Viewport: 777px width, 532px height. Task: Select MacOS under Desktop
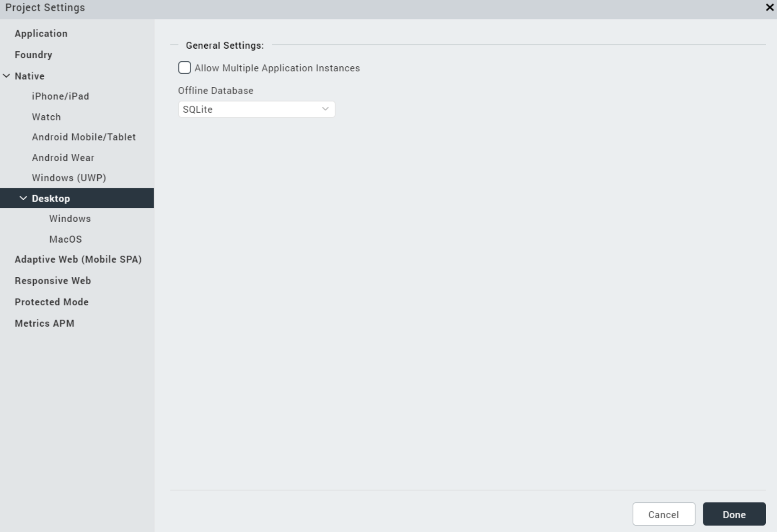66,239
